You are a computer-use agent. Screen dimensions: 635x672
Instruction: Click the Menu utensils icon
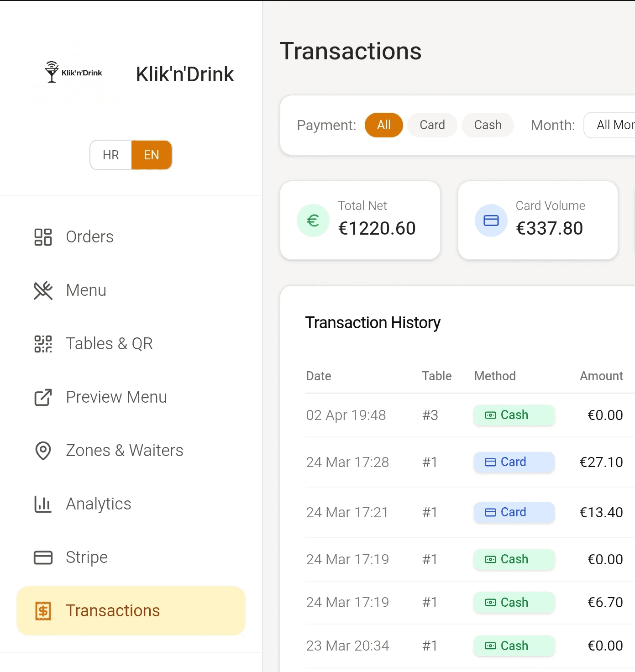pos(43,290)
